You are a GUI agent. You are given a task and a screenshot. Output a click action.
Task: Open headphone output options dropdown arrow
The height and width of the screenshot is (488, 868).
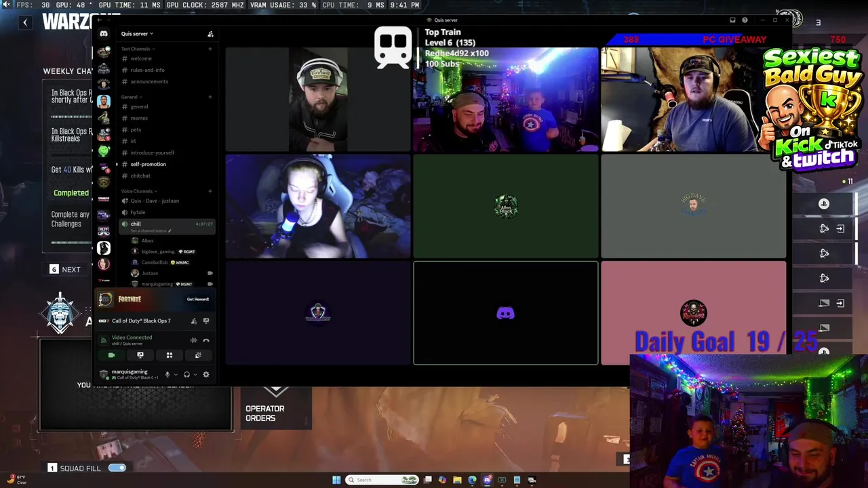(x=195, y=374)
